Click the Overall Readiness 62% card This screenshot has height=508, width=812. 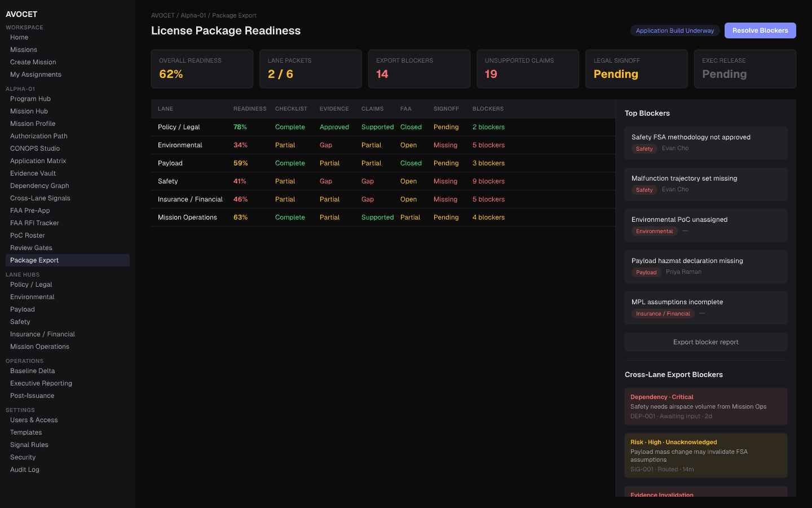click(x=202, y=69)
